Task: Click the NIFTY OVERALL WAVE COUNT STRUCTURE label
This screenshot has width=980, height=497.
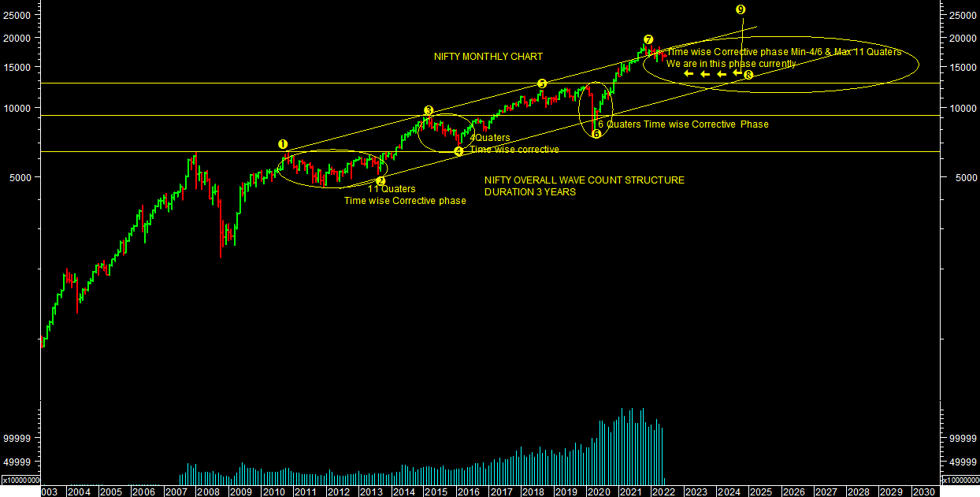Action: coord(584,180)
